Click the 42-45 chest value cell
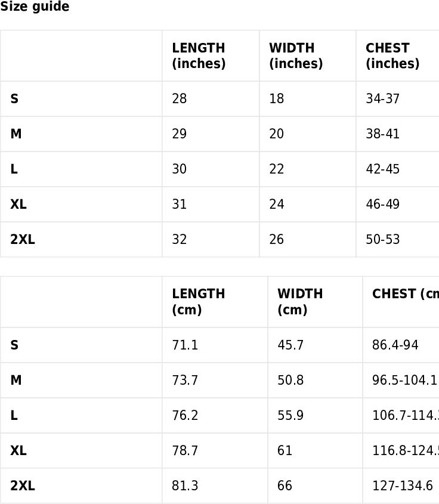This screenshot has height=504, width=439. point(382,169)
